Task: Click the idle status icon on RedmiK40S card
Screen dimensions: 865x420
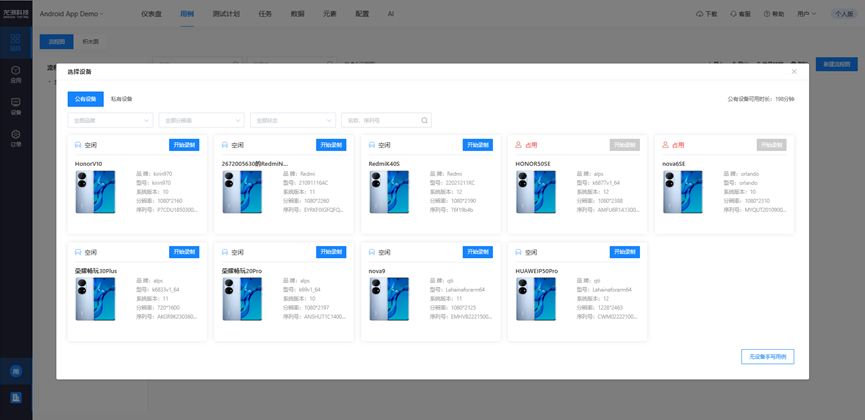Action: point(372,145)
